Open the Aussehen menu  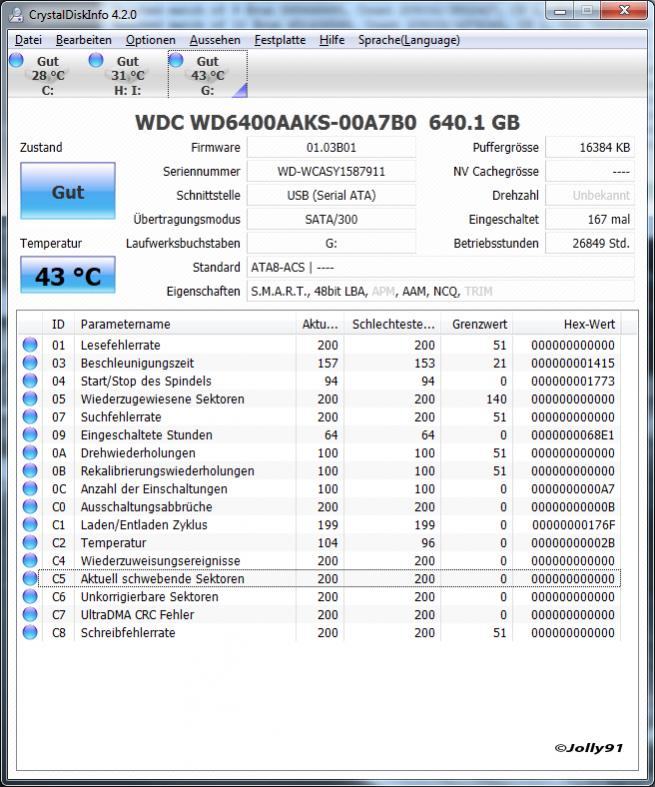pos(215,40)
